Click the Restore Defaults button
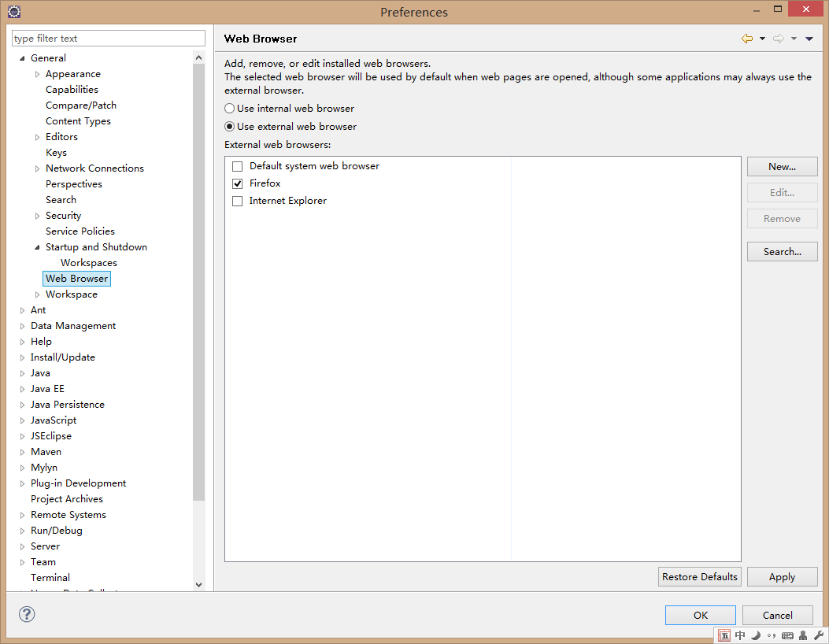This screenshot has height=644, width=829. (x=699, y=577)
